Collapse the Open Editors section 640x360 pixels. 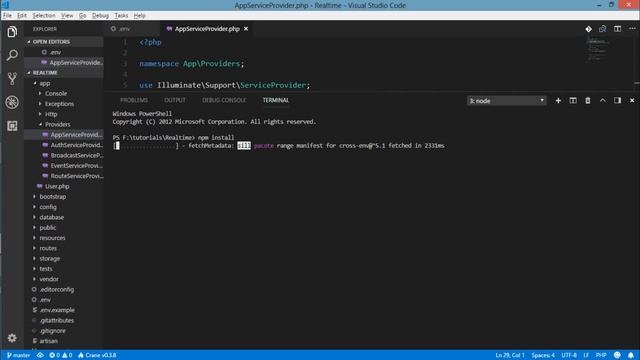click(x=64, y=42)
